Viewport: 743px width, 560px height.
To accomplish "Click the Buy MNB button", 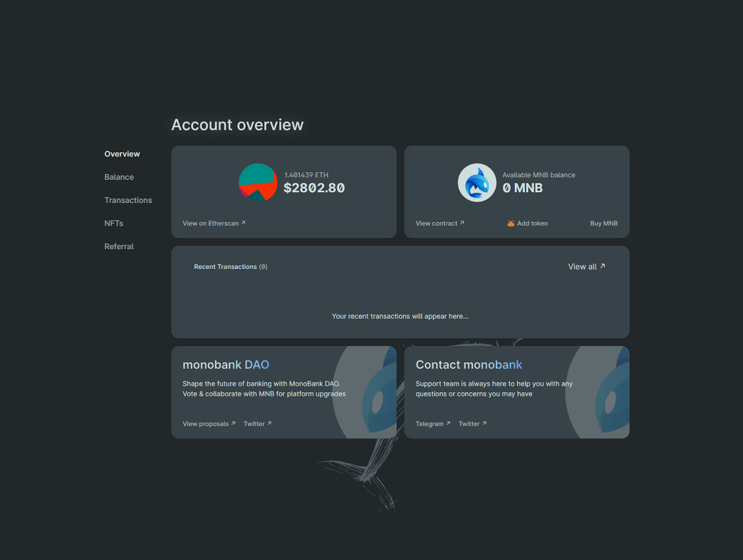I will (604, 223).
